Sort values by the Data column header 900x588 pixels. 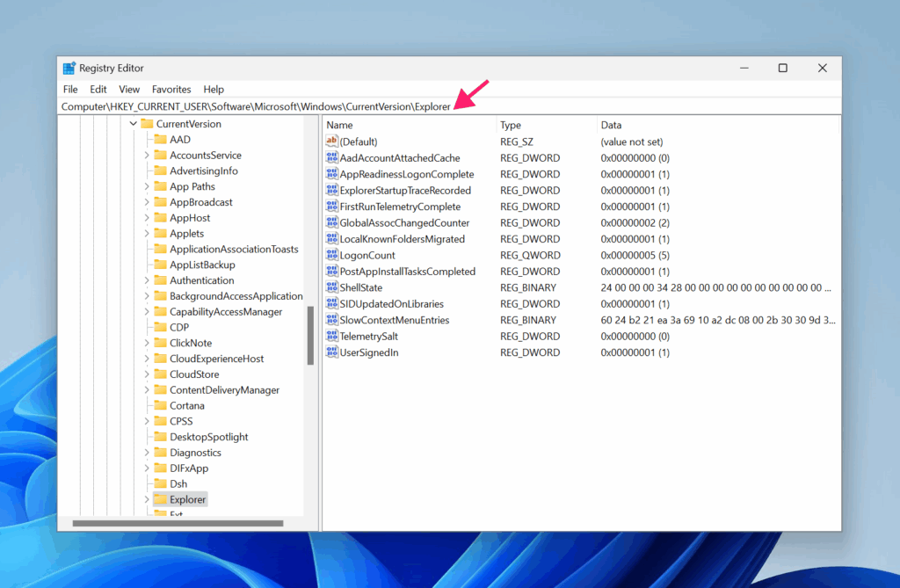click(x=718, y=125)
